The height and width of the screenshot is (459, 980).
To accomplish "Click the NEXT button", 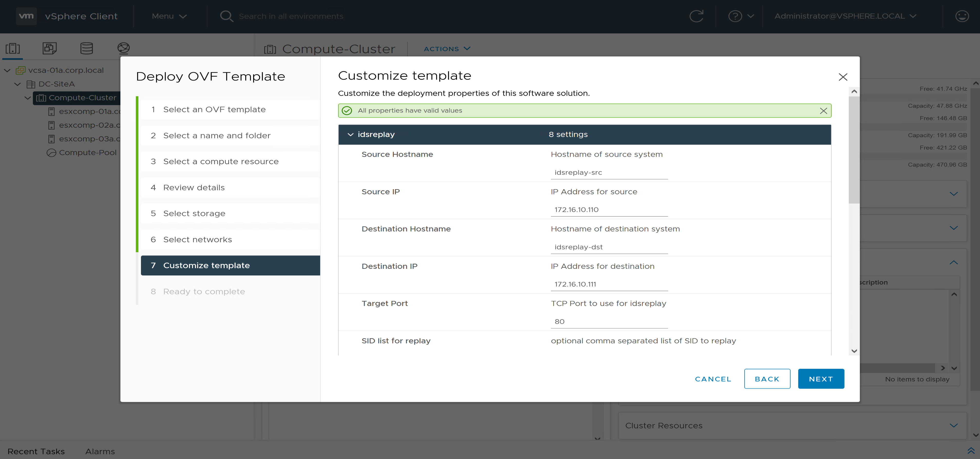I will (x=821, y=379).
